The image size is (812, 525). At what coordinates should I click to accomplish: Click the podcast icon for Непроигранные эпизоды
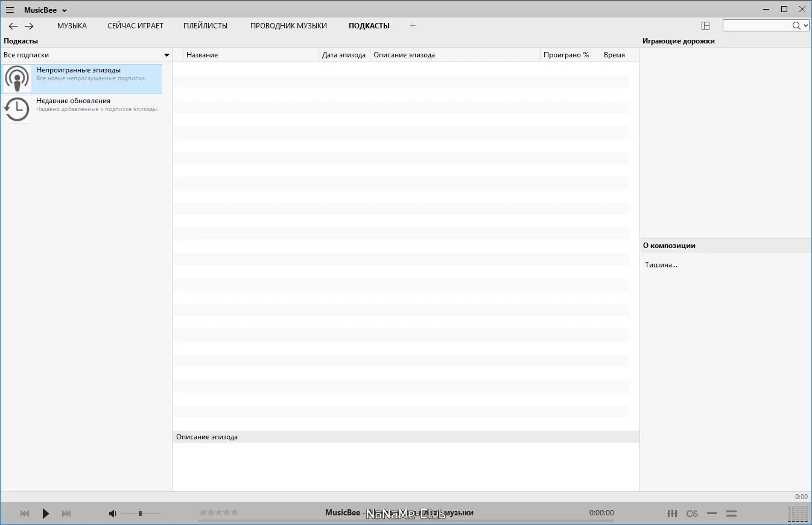click(x=17, y=78)
